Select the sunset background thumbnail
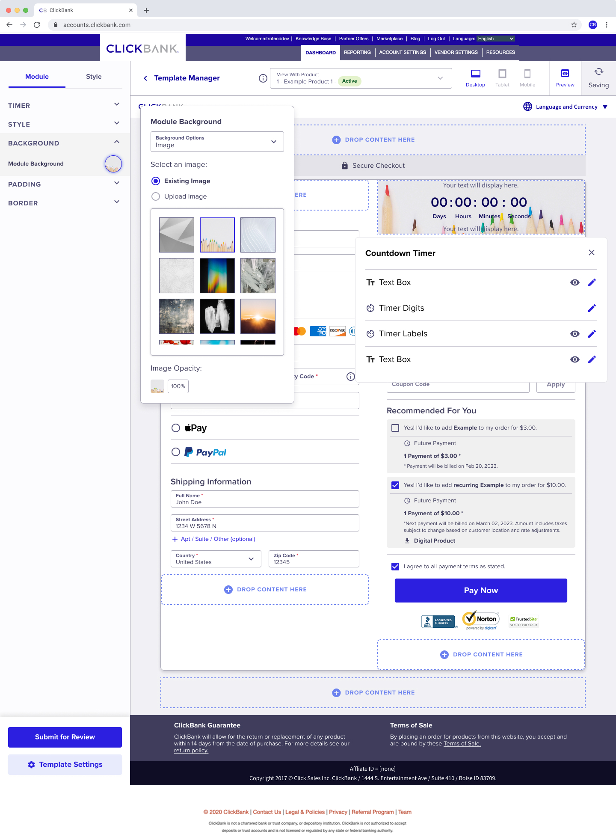 (x=258, y=316)
